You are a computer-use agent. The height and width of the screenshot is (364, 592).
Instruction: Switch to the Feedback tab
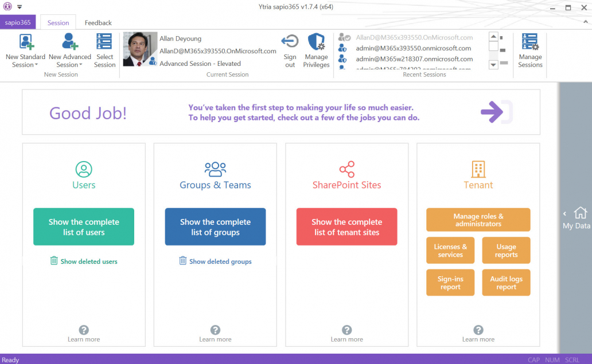(98, 22)
